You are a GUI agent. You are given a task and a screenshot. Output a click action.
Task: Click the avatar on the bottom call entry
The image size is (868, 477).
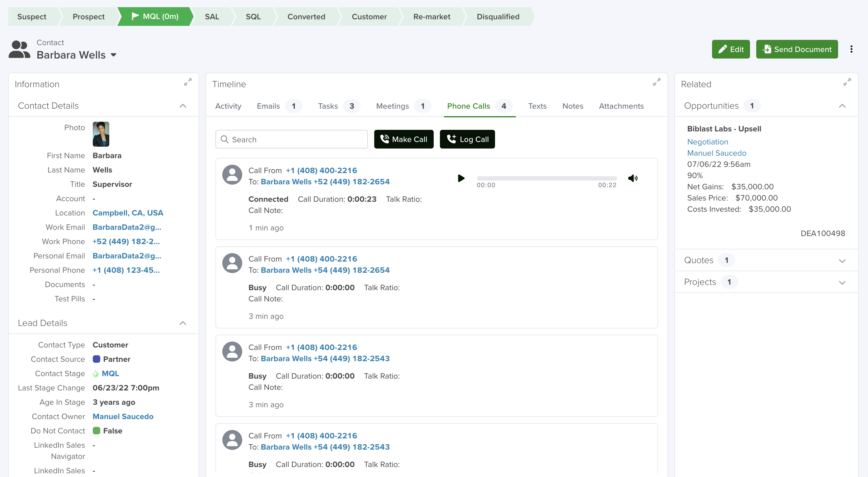tap(232, 440)
